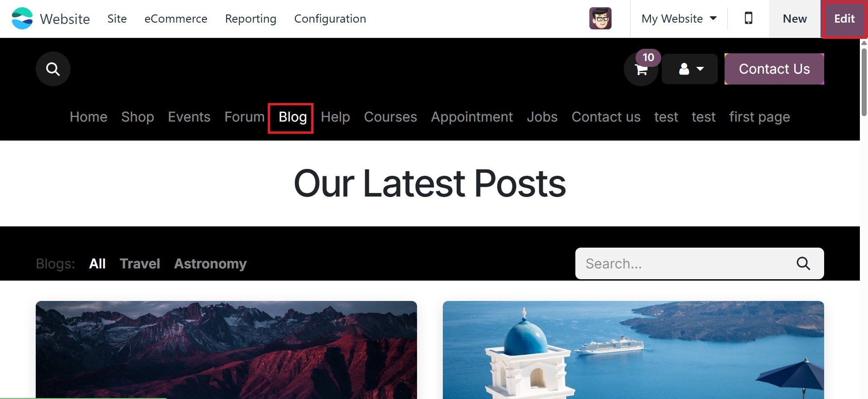
Task: Switch to mobile preview phone icon
Action: coord(749,19)
